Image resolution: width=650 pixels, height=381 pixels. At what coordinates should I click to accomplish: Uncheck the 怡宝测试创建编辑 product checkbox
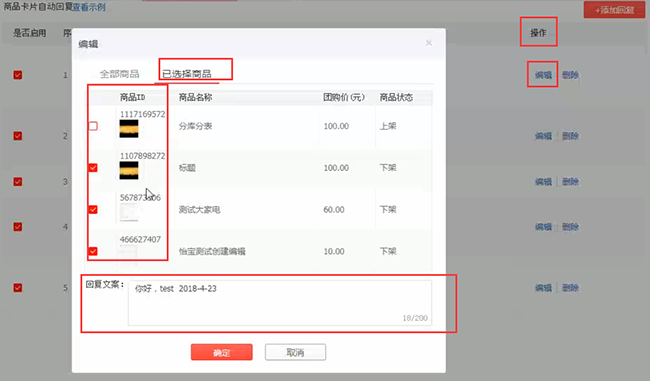point(93,251)
